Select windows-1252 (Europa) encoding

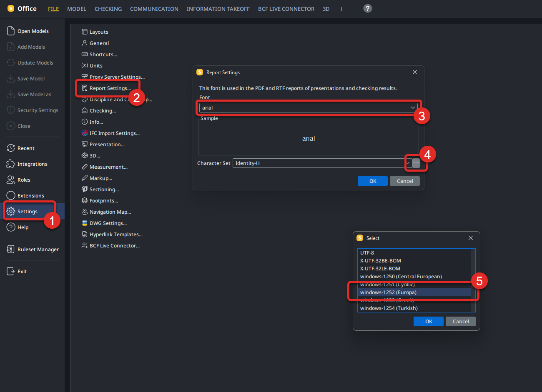[x=414, y=292]
